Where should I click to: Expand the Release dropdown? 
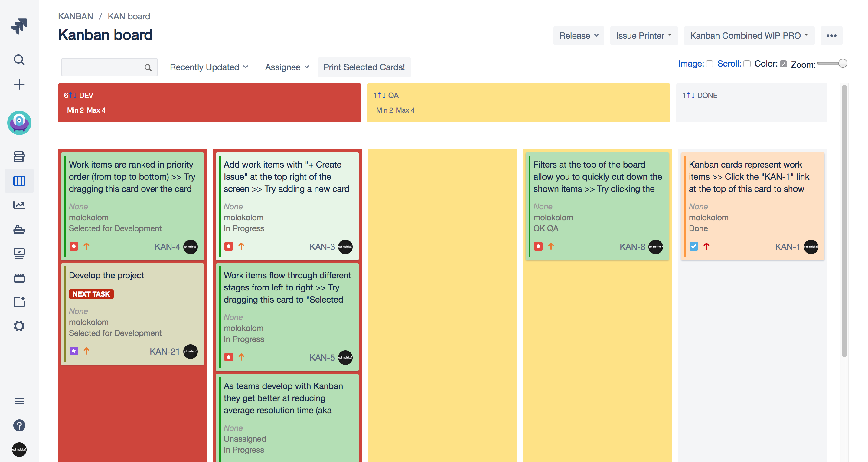(x=578, y=36)
